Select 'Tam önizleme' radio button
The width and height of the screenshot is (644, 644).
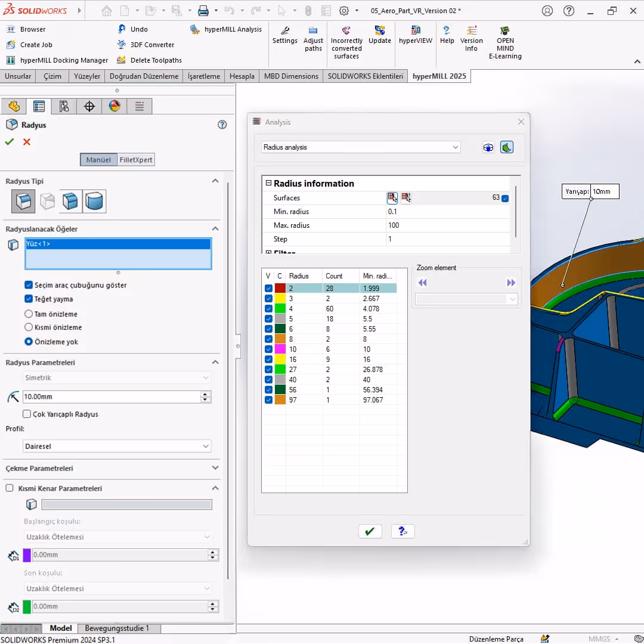(x=29, y=314)
